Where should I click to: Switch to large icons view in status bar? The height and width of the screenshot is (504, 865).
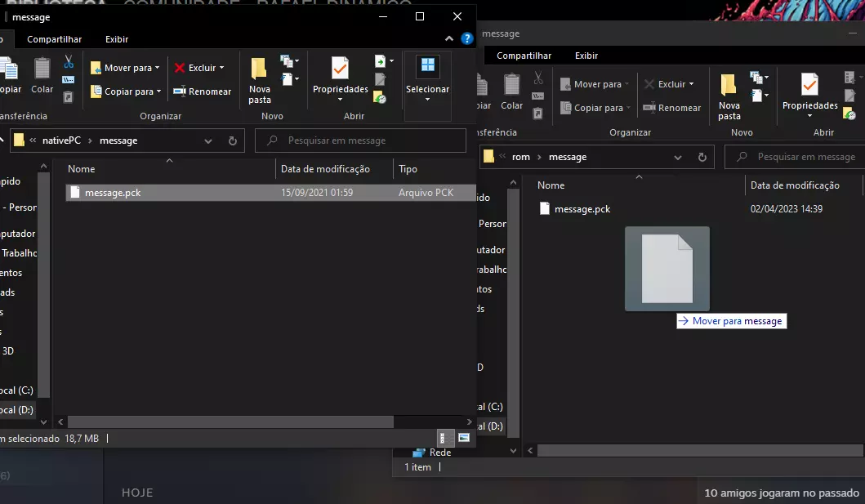point(464,438)
